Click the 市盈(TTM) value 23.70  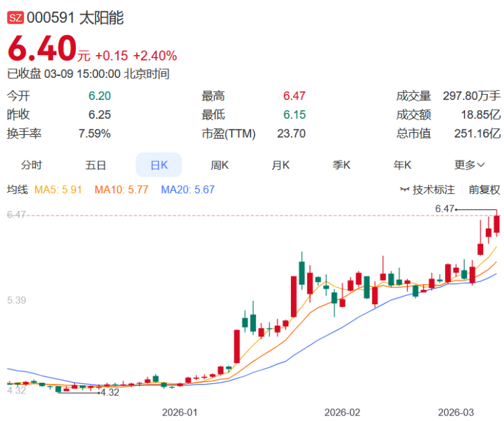(x=291, y=133)
